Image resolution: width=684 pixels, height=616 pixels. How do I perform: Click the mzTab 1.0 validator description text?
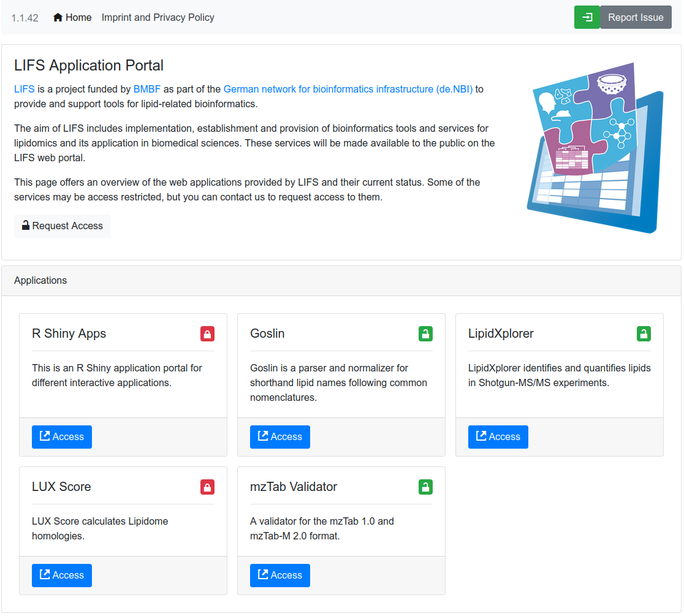tap(322, 529)
